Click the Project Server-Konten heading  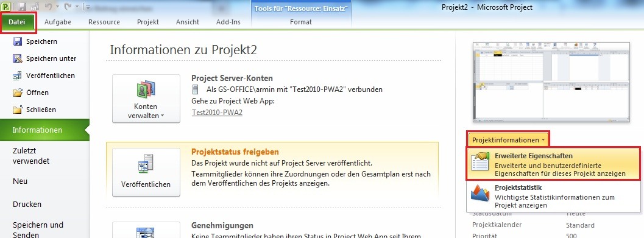pyautogui.click(x=232, y=78)
